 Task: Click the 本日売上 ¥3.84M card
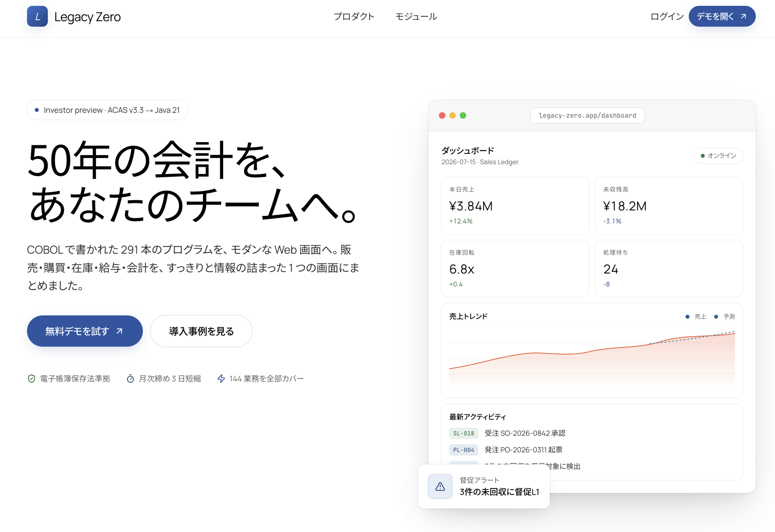click(x=515, y=205)
